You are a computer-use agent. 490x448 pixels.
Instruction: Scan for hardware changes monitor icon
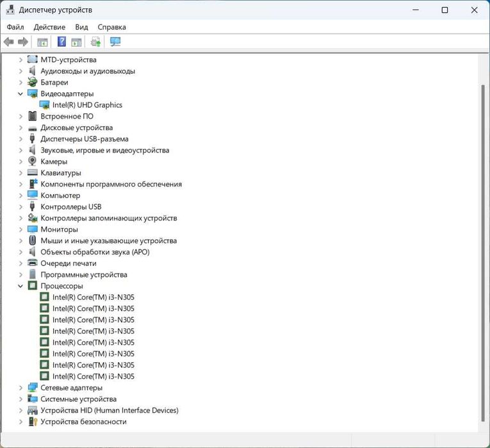click(x=115, y=42)
